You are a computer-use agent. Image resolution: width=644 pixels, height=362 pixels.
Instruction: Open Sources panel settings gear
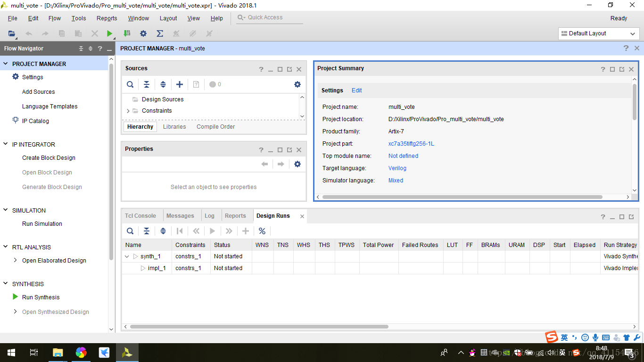pyautogui.click(x=297, y=84)
